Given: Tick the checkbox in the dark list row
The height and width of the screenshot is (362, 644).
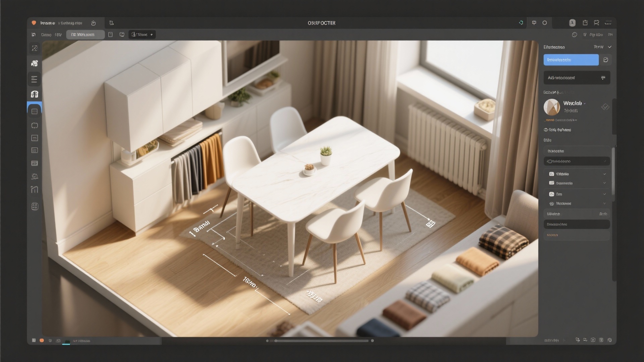Looking at the screenshot, I should pyautogui.click(x=549, y=161).
